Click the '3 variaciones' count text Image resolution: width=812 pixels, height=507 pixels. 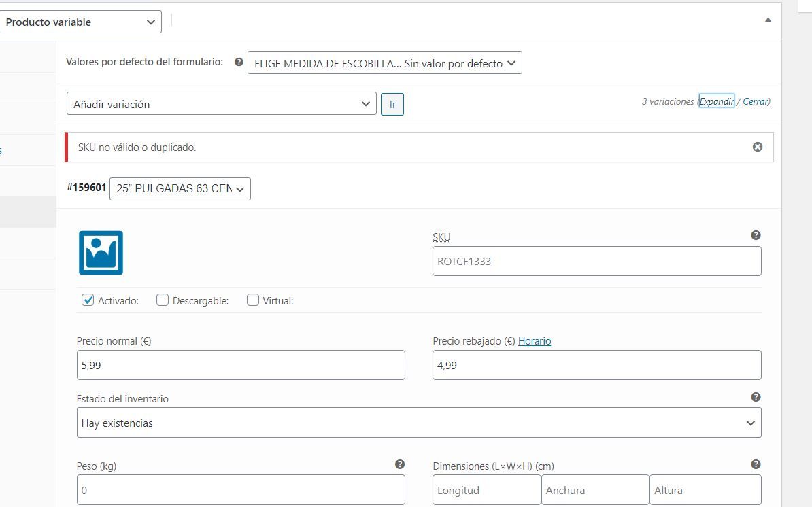(x=668, y=101)
